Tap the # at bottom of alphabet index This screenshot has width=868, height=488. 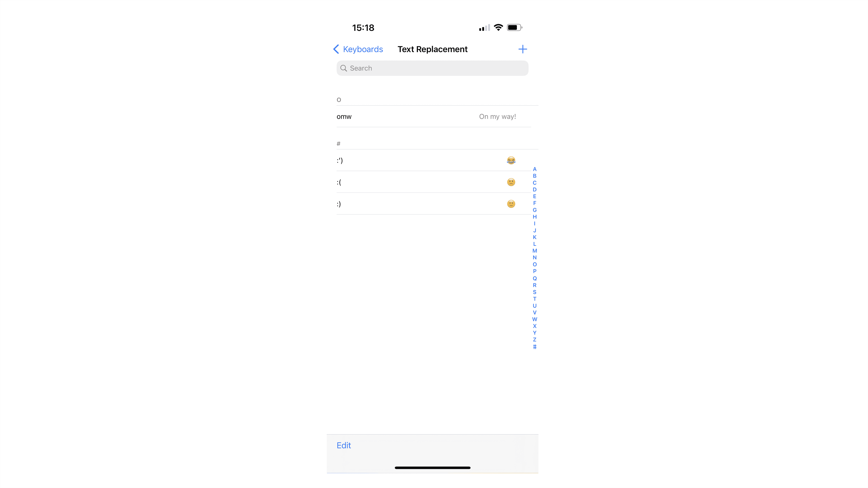pyautogui.click(x=535, y=347)
